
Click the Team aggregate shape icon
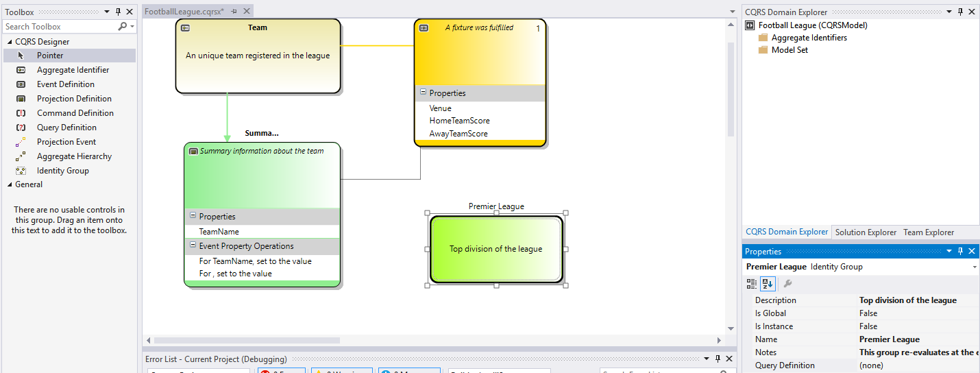[185, 28]
